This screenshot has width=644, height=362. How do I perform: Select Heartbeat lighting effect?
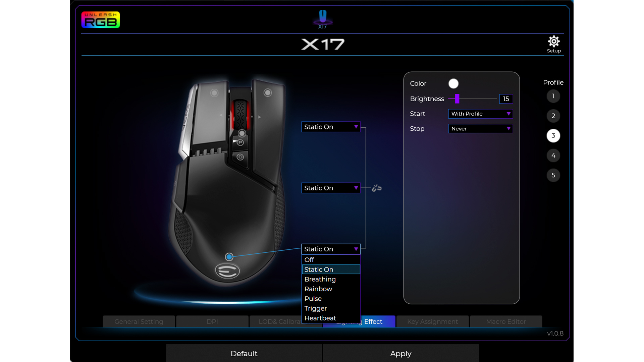pos(320,318)
